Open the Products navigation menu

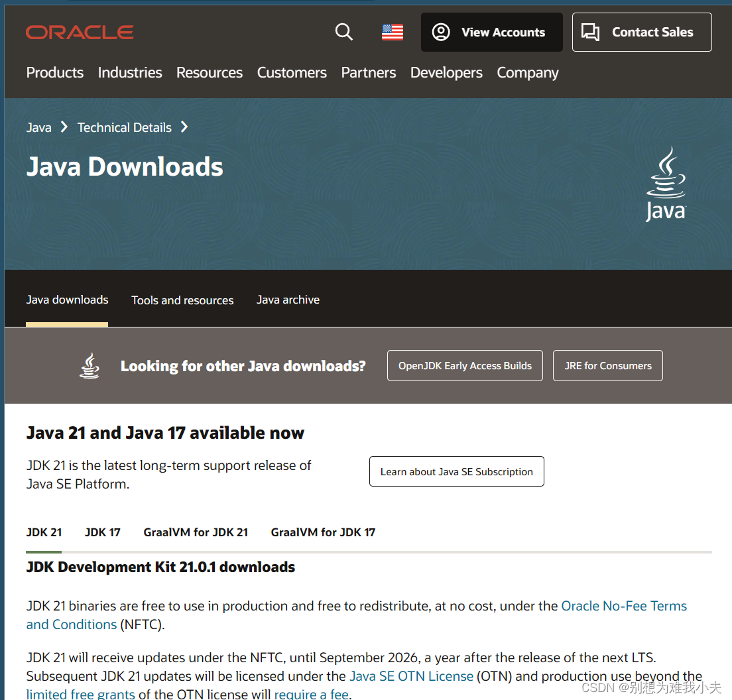click(x=54, y=73)
